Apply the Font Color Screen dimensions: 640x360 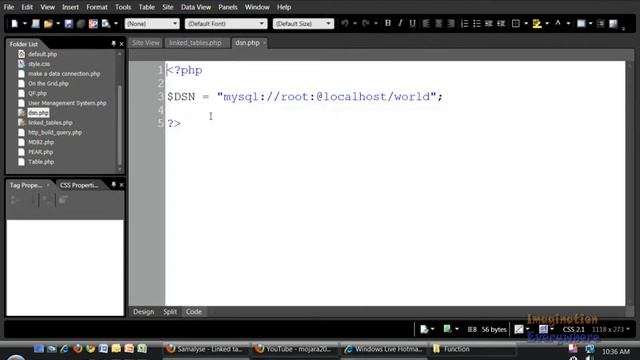[558, 24]
